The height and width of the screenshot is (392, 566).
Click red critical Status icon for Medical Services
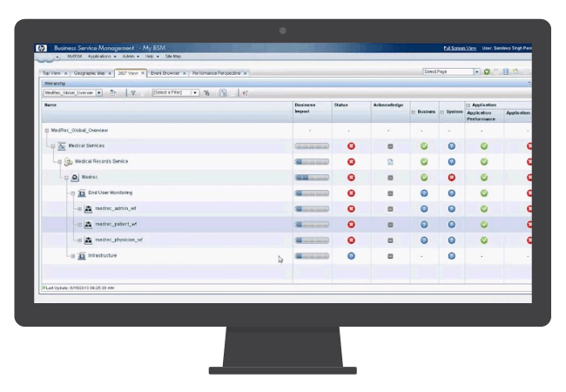(351, 146)
